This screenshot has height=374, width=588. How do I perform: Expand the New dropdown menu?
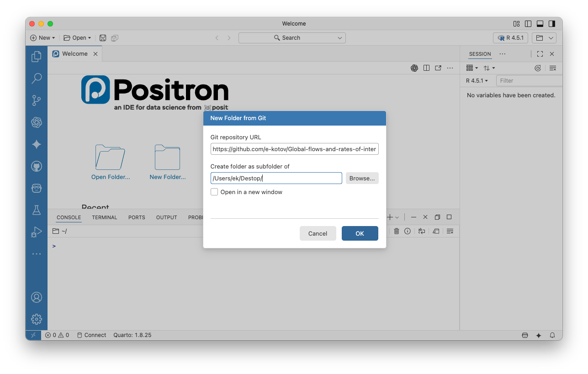point(42,38)
